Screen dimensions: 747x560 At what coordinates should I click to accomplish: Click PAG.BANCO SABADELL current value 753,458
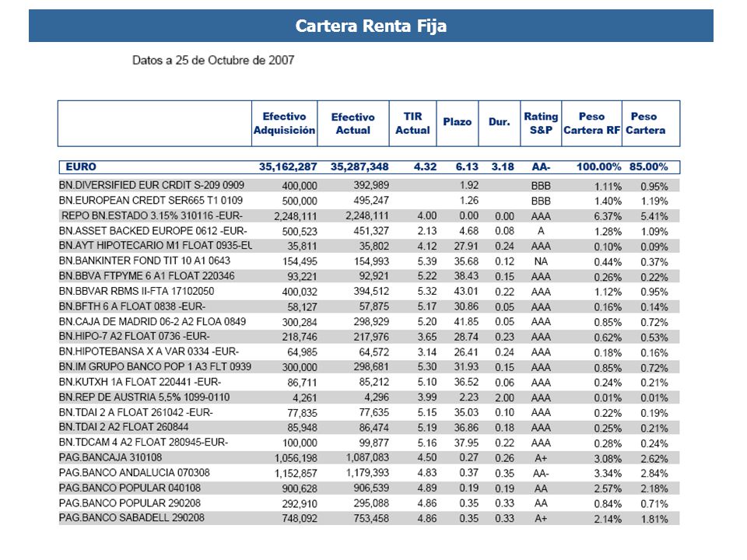[x=371, y=518]
